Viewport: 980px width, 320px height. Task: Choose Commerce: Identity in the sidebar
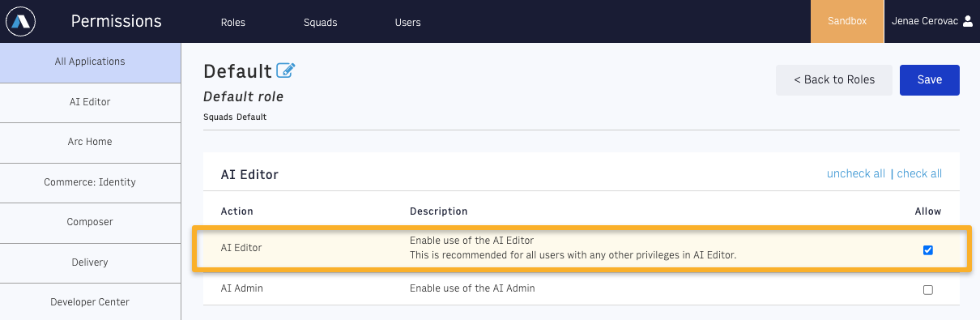[90, 182]
